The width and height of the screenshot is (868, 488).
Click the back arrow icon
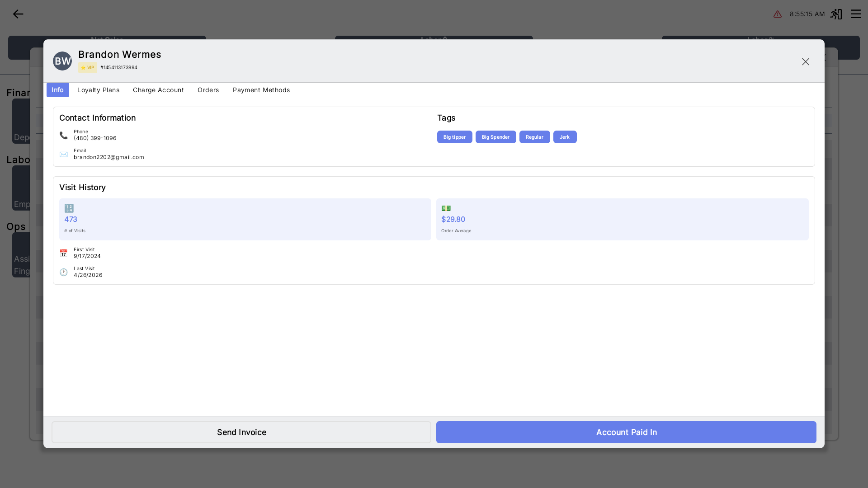18,14
